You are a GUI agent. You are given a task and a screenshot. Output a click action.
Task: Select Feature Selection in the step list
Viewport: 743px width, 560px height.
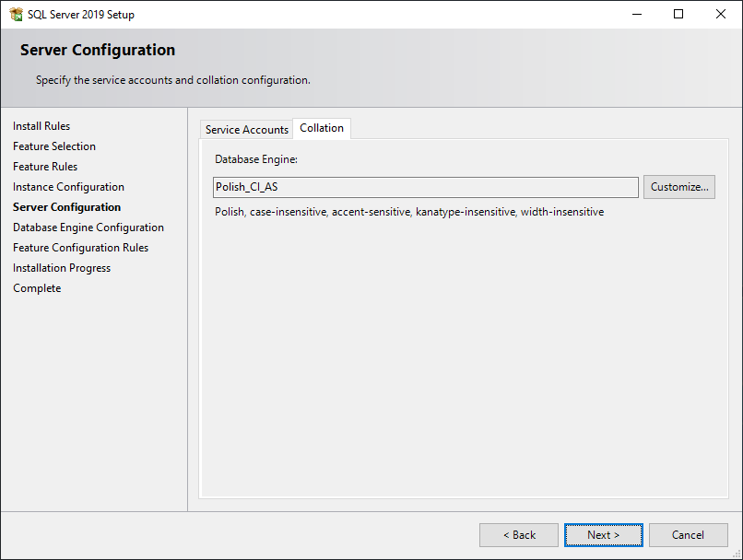(54, 146)
